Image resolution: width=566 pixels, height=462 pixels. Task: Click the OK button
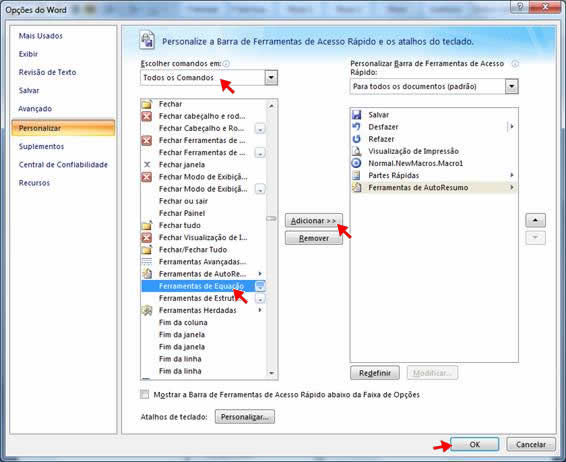coord(474,444)
